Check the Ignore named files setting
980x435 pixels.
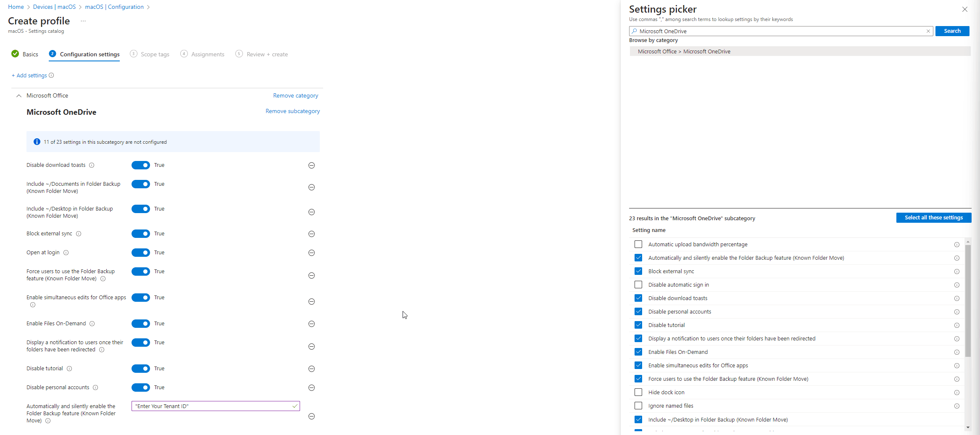point(638,406)
